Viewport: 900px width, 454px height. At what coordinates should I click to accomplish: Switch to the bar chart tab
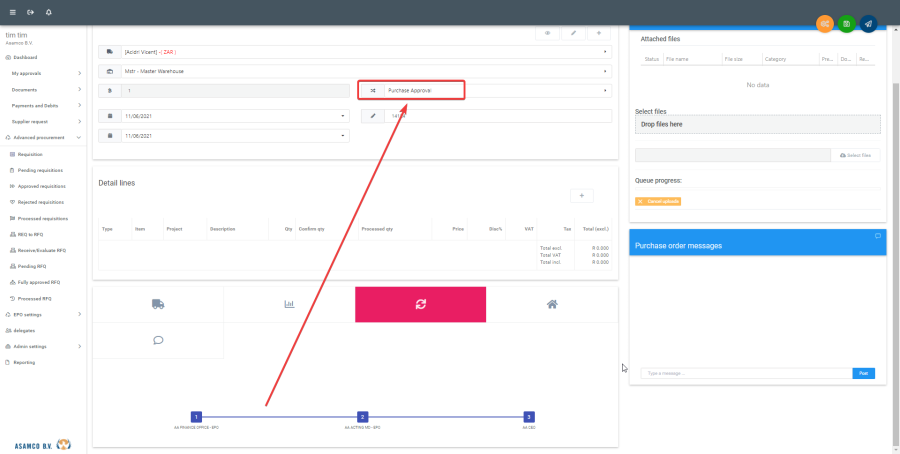pos(289,304)
